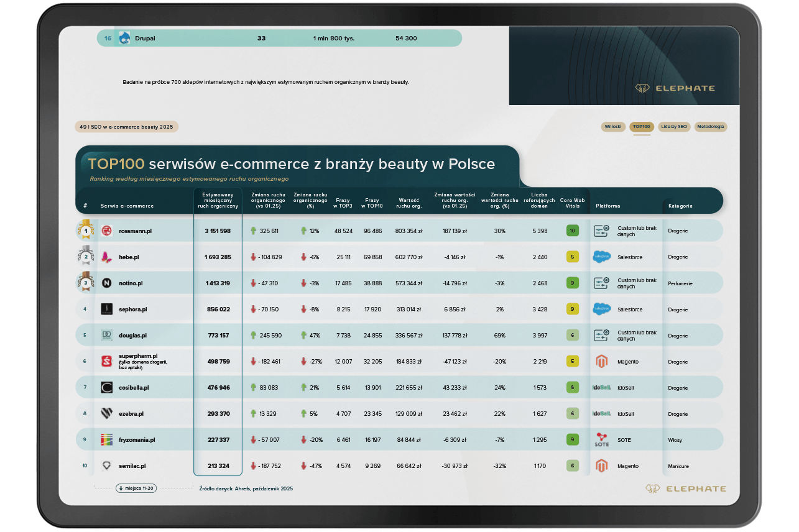Switch to the Liderzy SEO tab

point(674,127)
